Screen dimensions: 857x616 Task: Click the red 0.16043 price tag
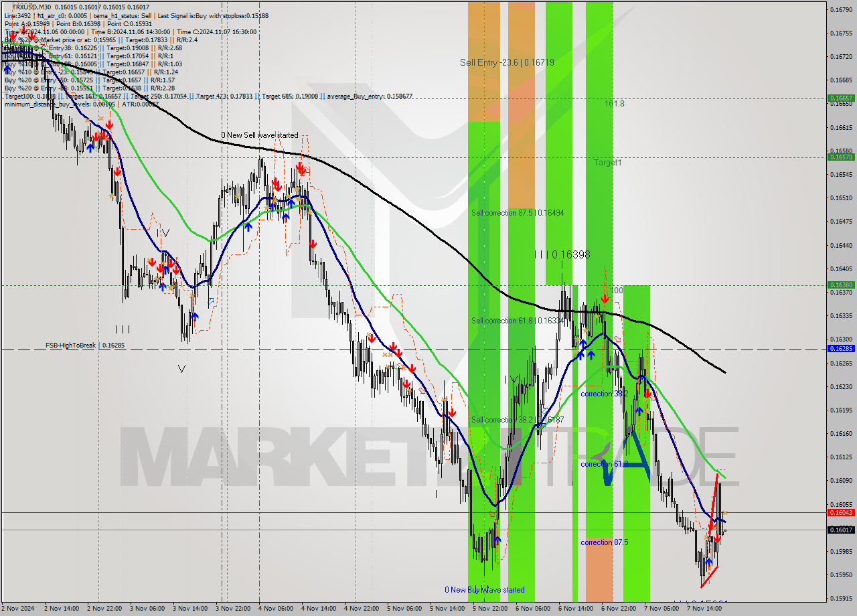coord(842,512)
